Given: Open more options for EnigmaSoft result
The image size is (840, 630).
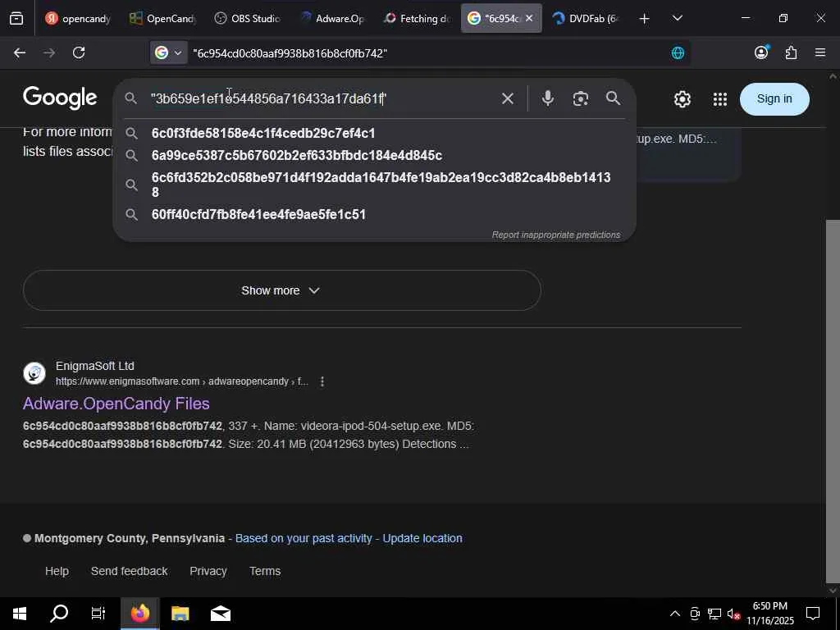Looking at the screenshot, I should [322, 381].
